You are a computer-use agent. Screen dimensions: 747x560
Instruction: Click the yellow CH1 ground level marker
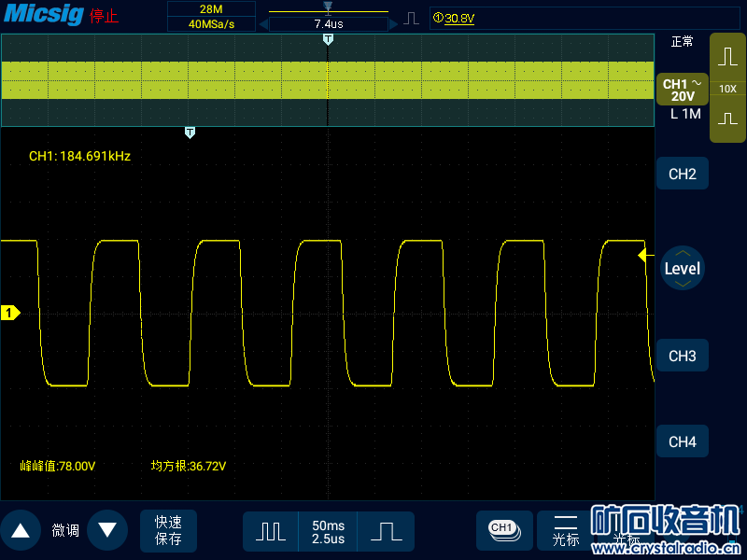10,314
